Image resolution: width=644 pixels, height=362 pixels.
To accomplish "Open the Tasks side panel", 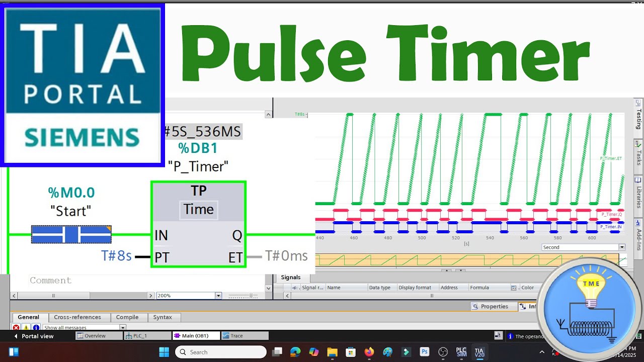I will [638, 157].
